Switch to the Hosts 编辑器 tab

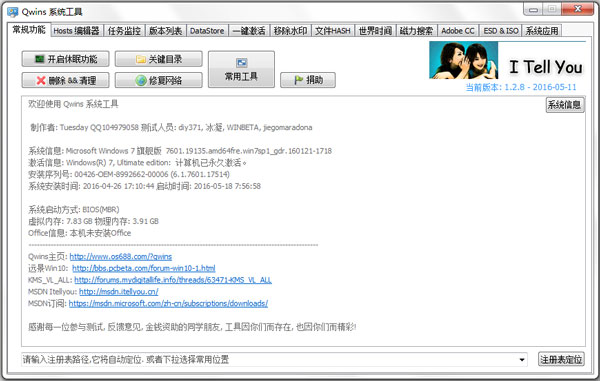(x=76, y=31)
